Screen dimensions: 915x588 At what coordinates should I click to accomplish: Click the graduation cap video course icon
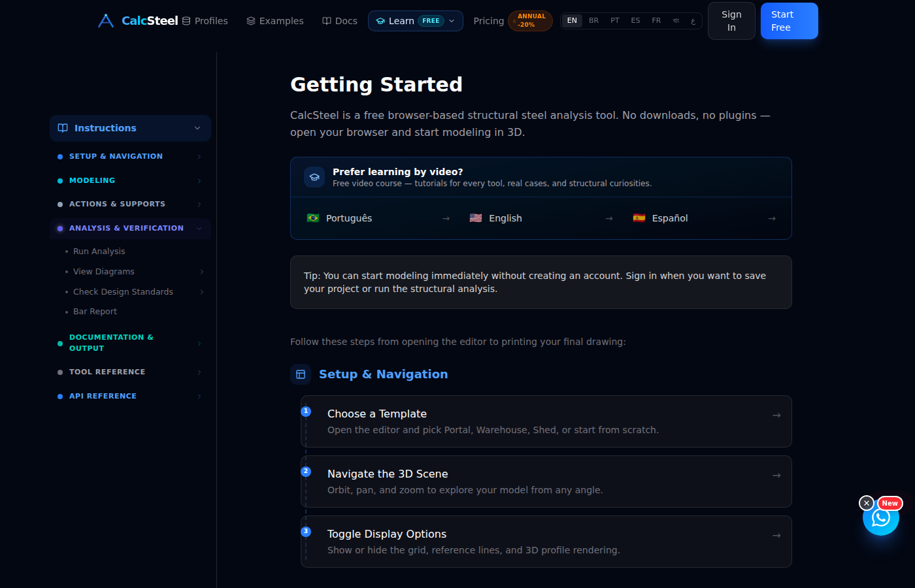tap(314, 177)
